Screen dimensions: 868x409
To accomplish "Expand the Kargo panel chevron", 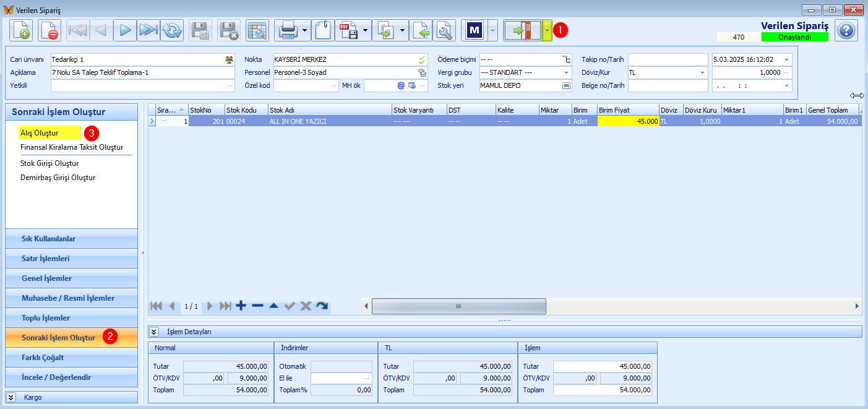I will 11,397.
